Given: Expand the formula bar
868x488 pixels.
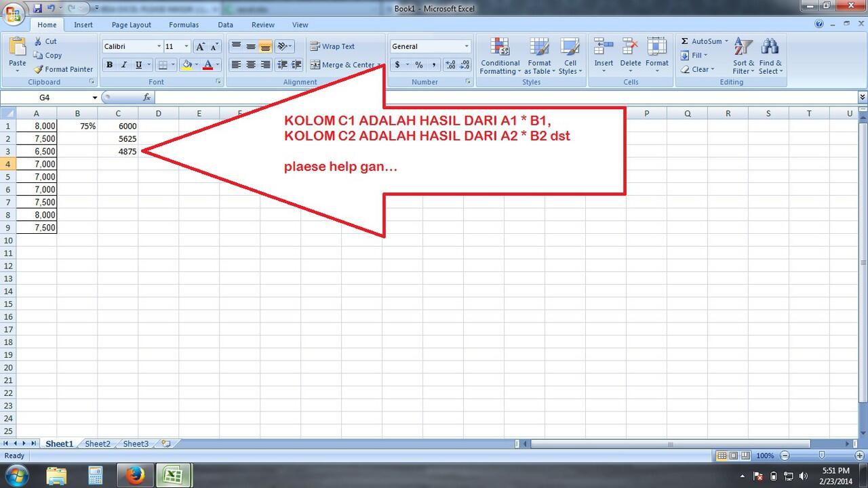Looking at the screenshot, I should [863, 98].
